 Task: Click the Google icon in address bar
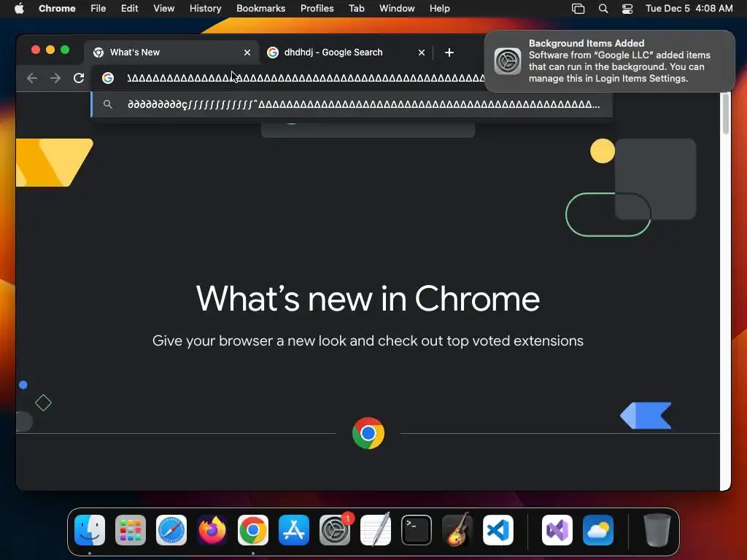[108, 78]
